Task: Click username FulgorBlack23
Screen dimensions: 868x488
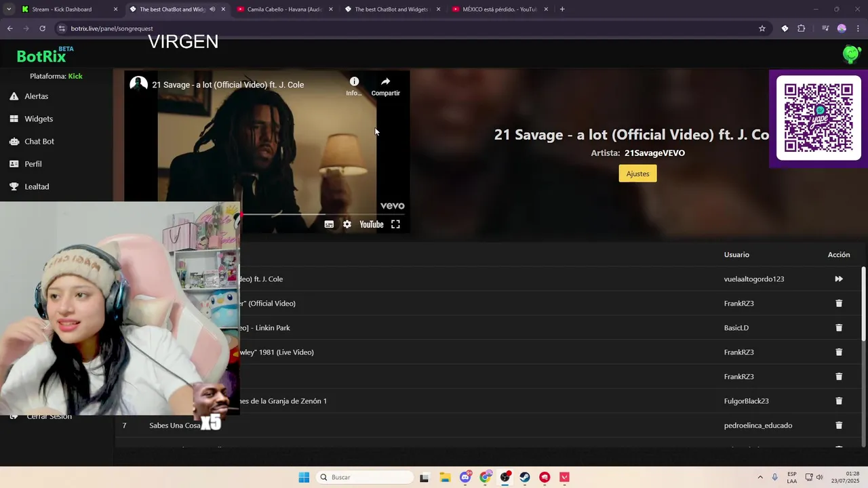Action: tap(746, 401)
